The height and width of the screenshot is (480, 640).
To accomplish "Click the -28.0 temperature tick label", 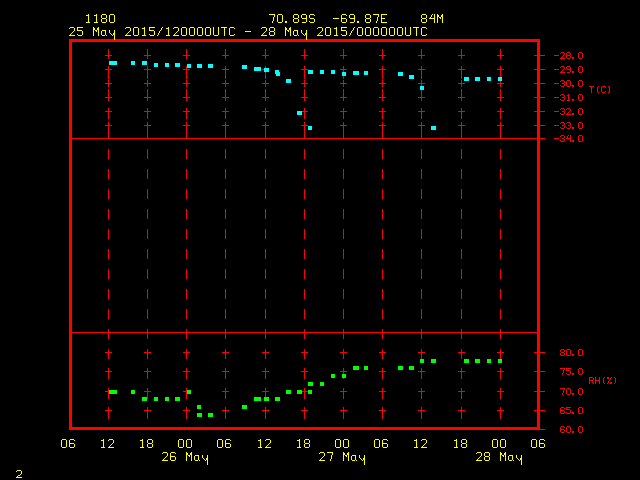I will [570, 56].
